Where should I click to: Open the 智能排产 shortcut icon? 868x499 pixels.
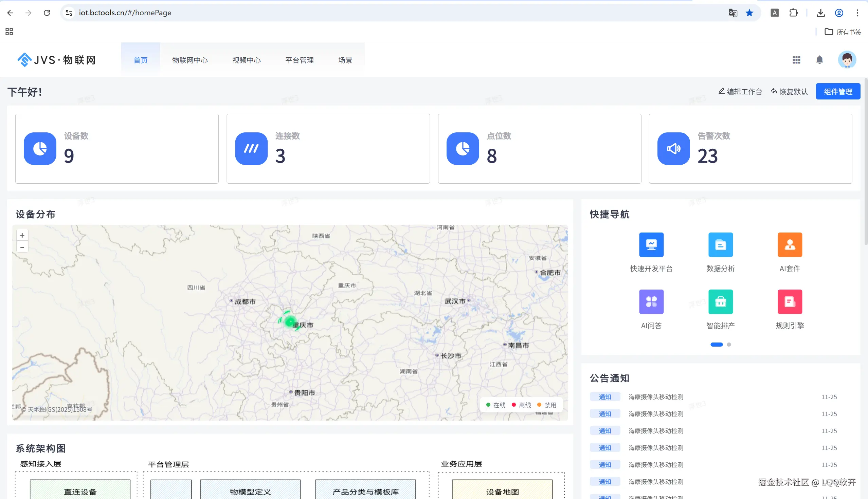pos(720,301)
